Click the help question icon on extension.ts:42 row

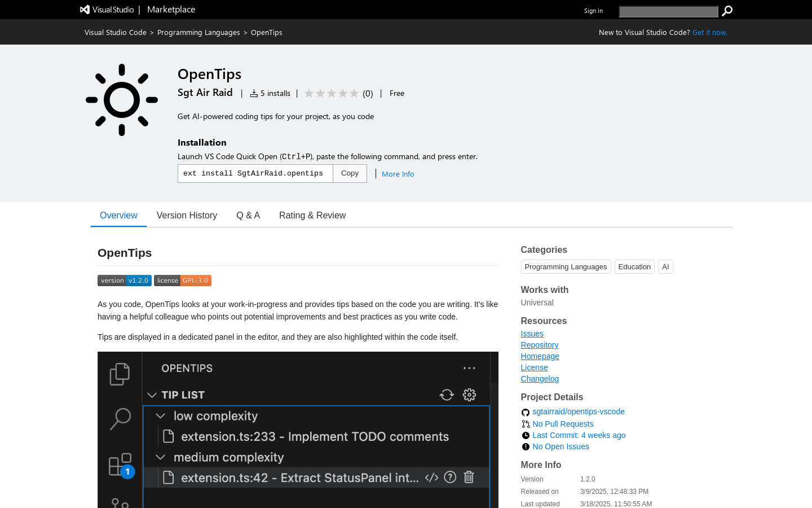pyautogui.click(x=450, y=477)
